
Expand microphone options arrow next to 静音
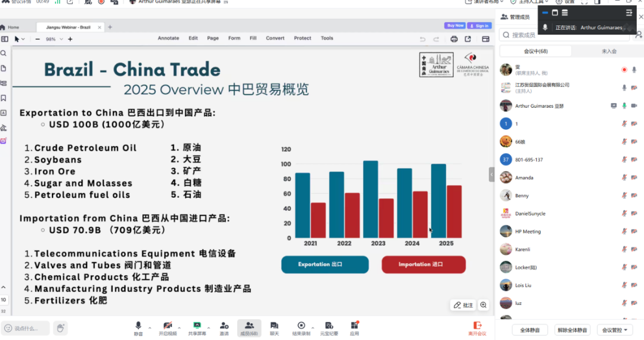point(150,327)
